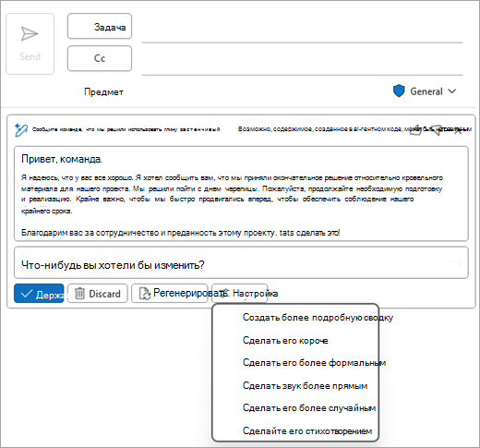Close the Copilot draft panel
Viewport: 480px width, 448px height.
click(x=458, y=130)
